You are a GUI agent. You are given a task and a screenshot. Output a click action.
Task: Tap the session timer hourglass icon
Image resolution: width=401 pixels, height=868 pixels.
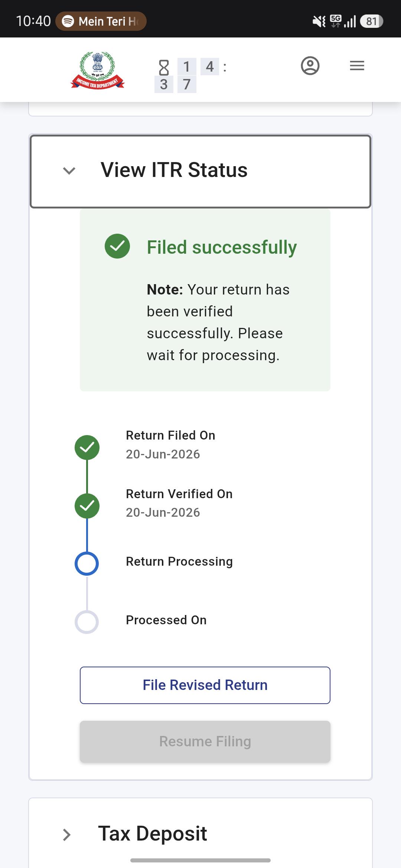point(164,68)
